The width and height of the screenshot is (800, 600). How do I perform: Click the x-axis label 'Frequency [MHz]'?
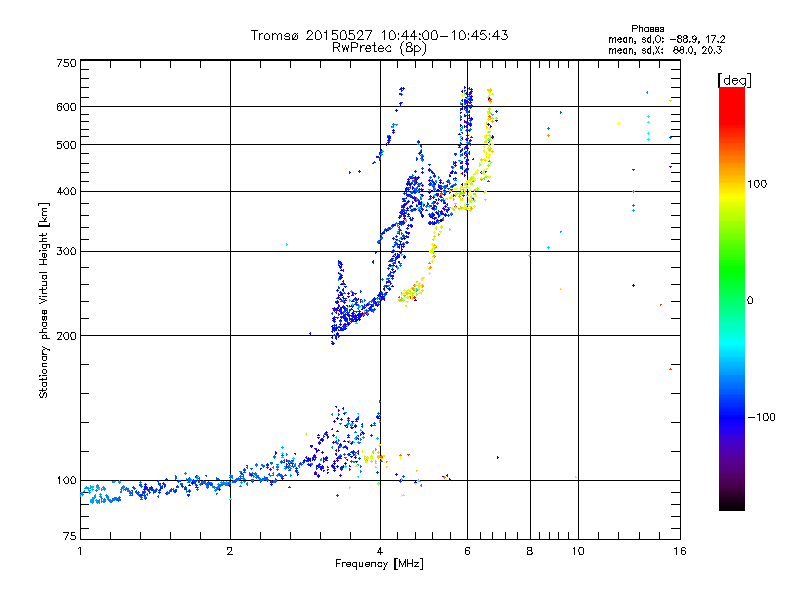[x=379, y=564]
